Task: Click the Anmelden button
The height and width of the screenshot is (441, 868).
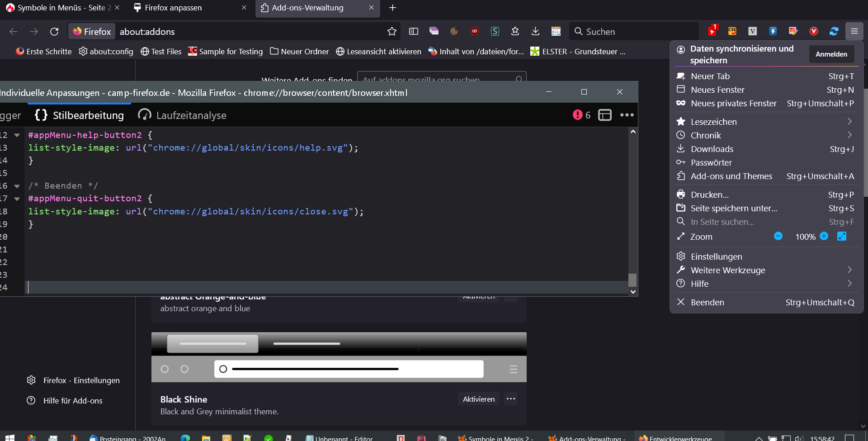Action: pos(831,54)
